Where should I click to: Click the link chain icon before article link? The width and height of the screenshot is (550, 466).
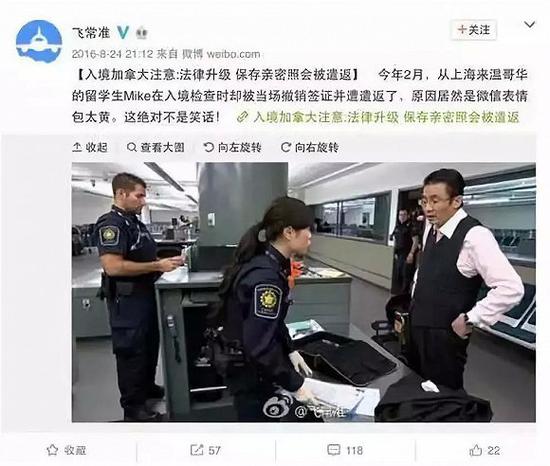pyautogui.click(x=242, y=117)
